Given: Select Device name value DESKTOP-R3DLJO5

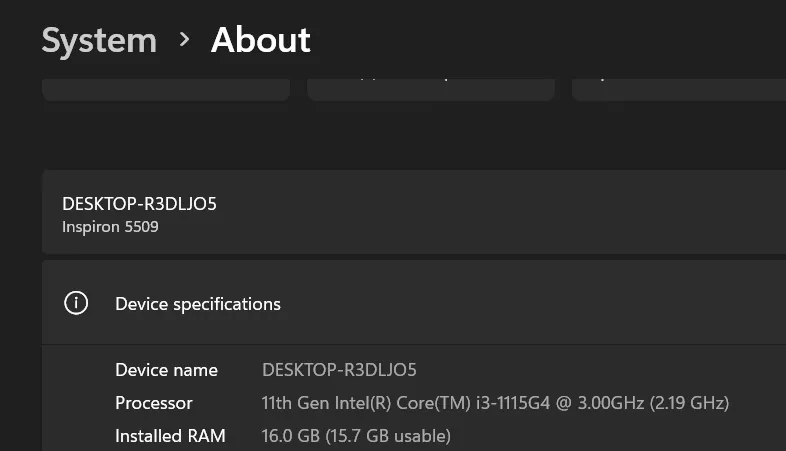Looking at the screenshot, I should [x=339, y=370].
